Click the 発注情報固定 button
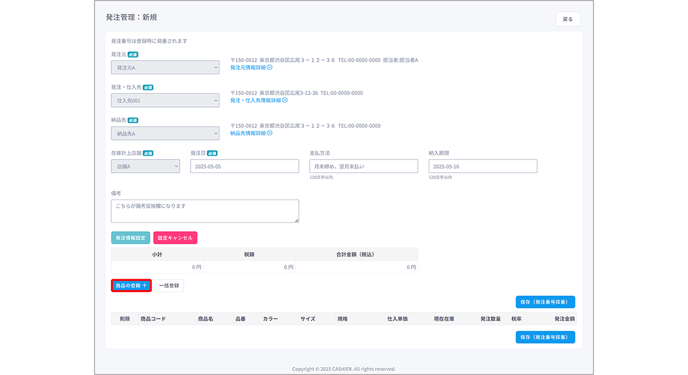The height and width of the screenshot is (375, 688). coord(130,238)
